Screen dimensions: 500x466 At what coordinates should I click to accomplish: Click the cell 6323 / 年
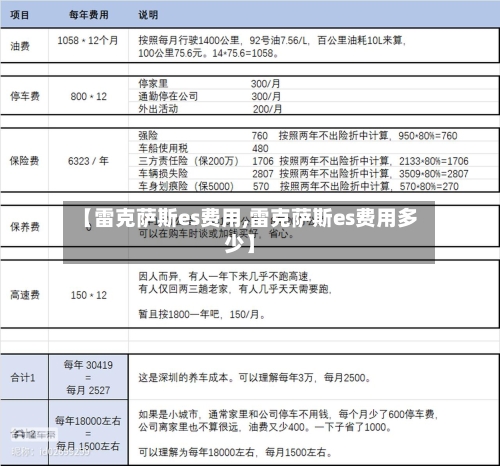pos(88,161)
